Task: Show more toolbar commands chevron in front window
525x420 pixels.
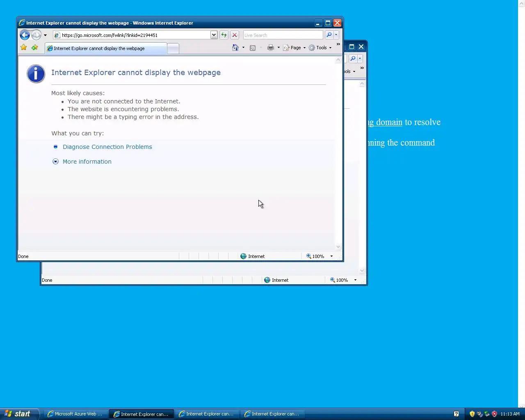Action: (x=338, y=44)
